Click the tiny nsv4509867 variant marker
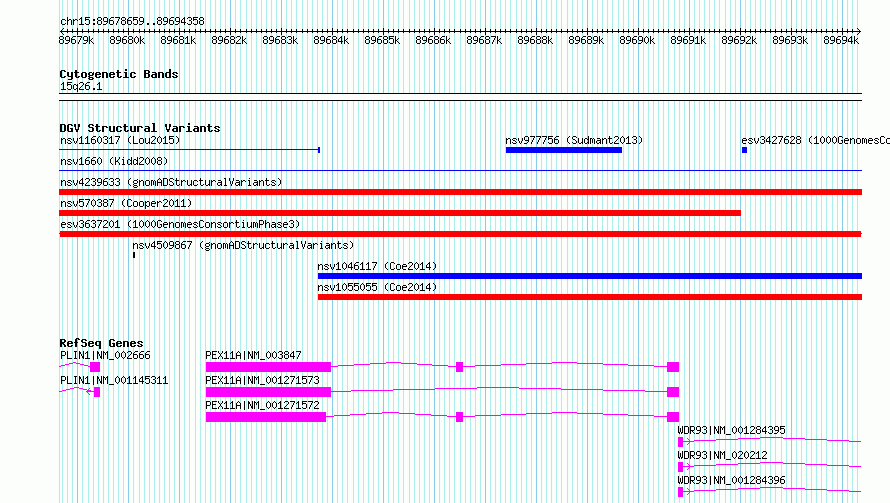The height and width of the screenshot is (503, 890). coord(134,255)
